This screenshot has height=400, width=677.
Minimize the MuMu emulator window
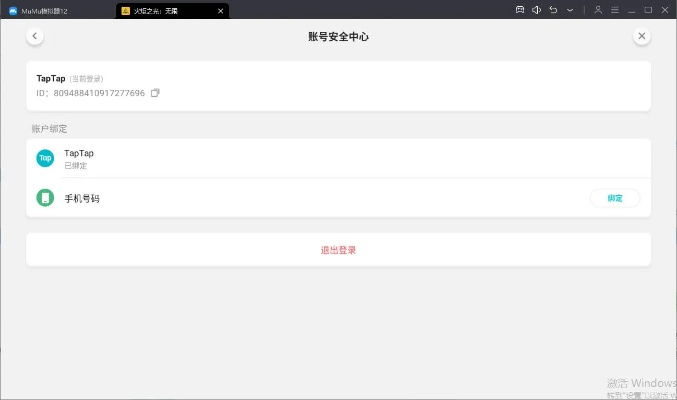pyautogui.click(x=631, y=10)
